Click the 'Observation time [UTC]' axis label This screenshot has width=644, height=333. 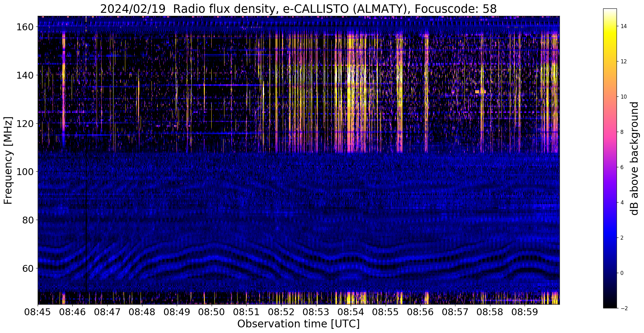tap(298, 324)
